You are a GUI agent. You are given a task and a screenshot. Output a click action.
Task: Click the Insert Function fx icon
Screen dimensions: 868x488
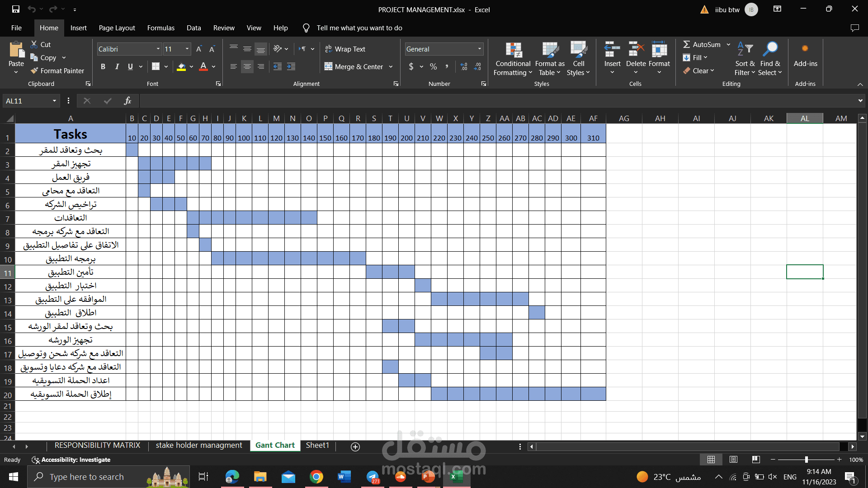(x=127, y=101)
